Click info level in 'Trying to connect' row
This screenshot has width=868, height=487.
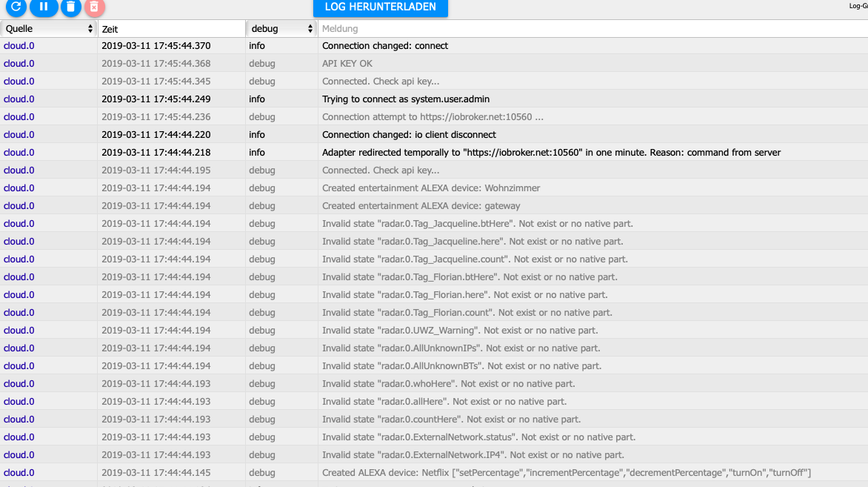pyautogui.click(x=257, y=99)
